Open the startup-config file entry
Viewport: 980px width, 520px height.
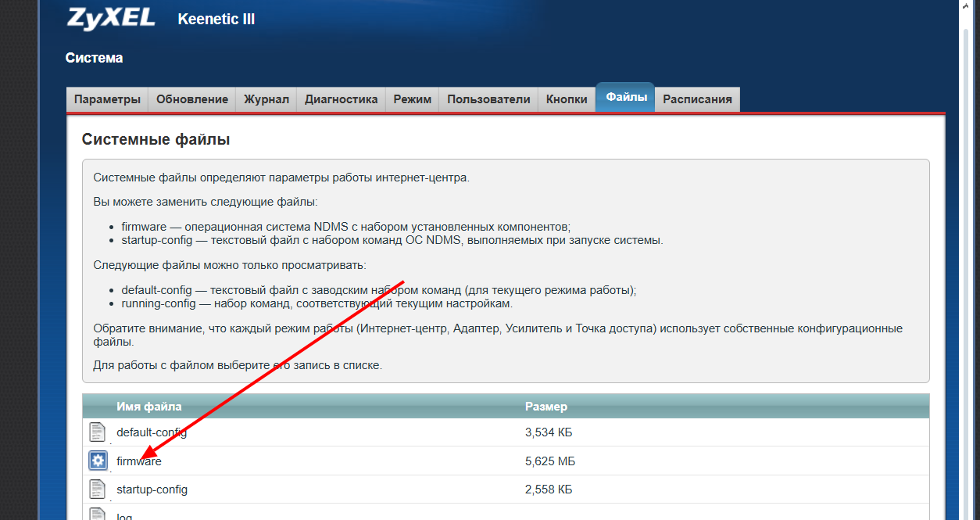click(x=506, y=490)
